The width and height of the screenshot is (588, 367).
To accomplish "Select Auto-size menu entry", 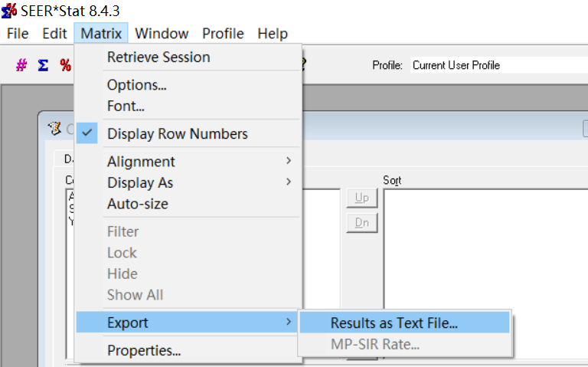I will [188, 203].
